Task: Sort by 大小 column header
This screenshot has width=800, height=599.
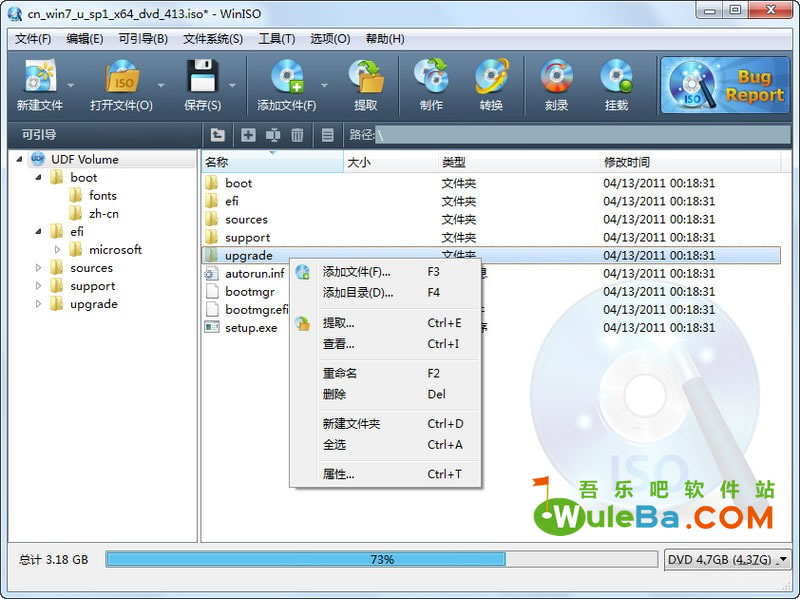Action: (x=391, y=162)
